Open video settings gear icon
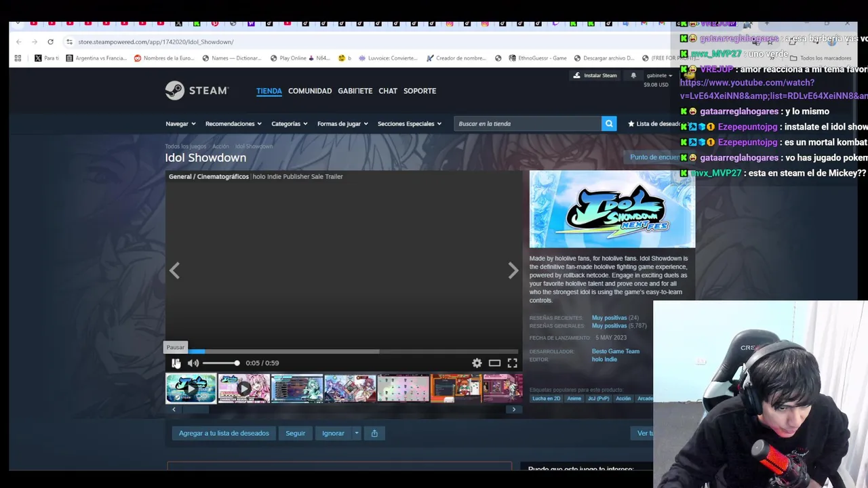868x488 pixels. (x=477, y=363)
